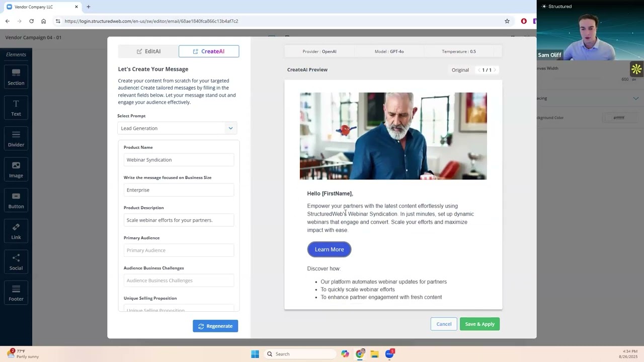Screen dimensions: 644x362
Task: Click the background color #ffffff swatch
Action: (619, 118)
